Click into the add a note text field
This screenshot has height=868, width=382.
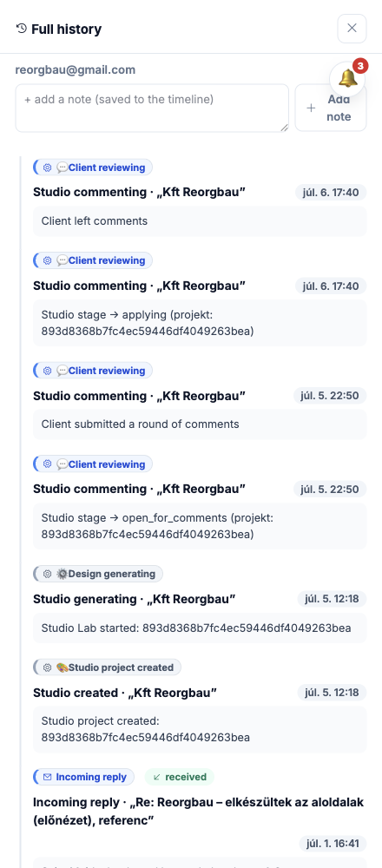[152, 108]
